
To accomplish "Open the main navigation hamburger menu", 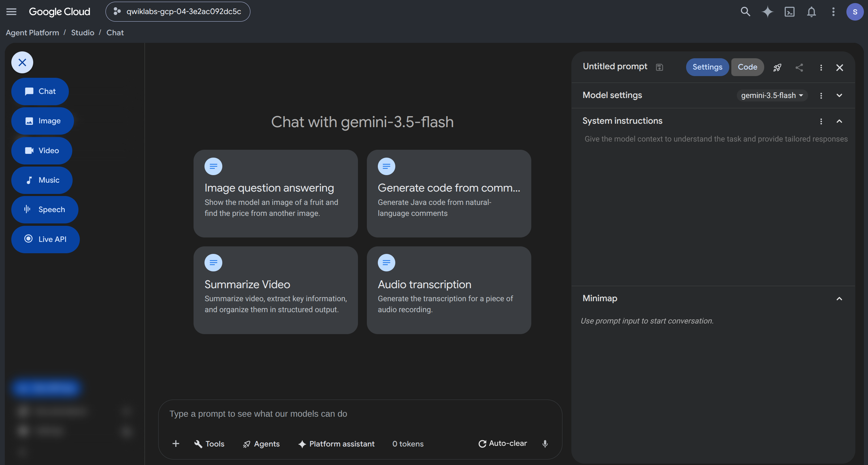I will coord(11,12).
